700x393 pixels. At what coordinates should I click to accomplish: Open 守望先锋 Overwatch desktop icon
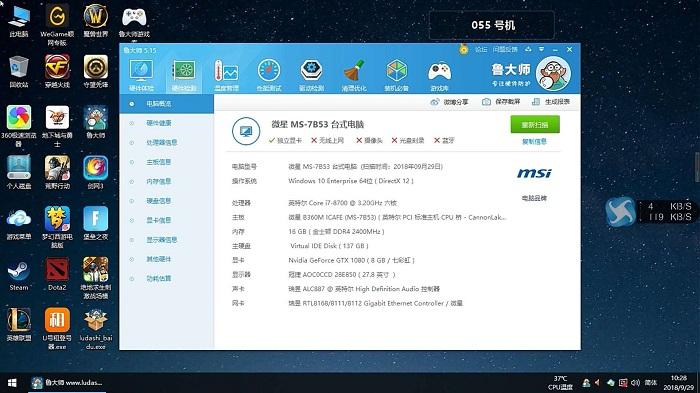96,71
